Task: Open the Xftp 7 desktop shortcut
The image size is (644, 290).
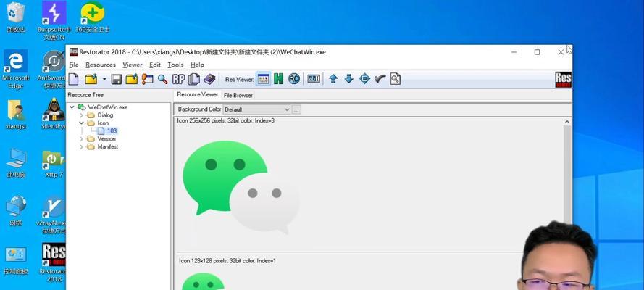Action: click(54, 163)
